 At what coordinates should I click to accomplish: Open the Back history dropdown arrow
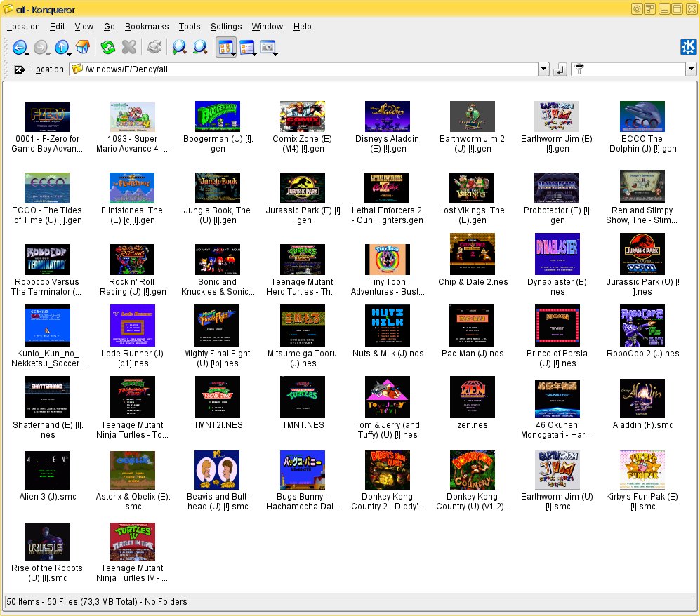click(27, 54)
